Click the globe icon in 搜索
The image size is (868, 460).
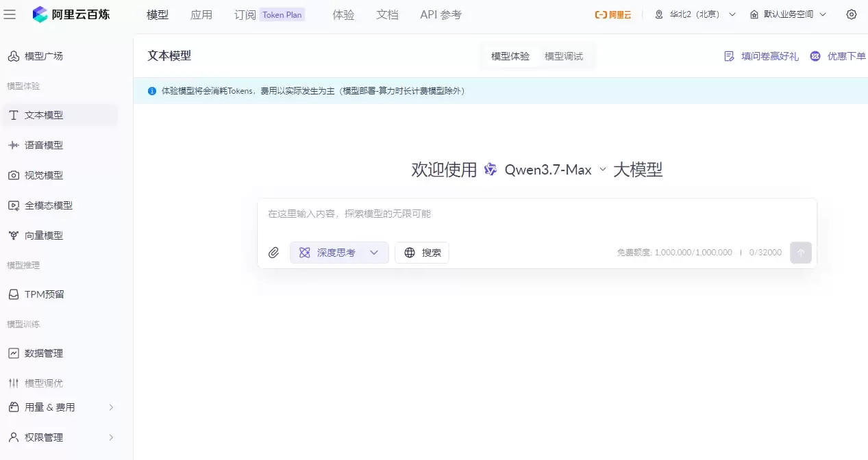coord(410,253)
